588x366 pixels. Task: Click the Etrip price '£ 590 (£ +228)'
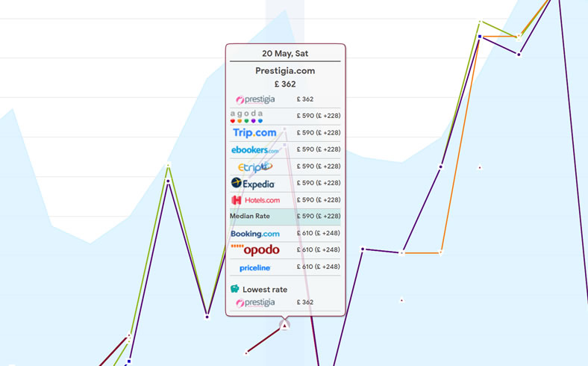pyautogui.click(x=319, y=166)
